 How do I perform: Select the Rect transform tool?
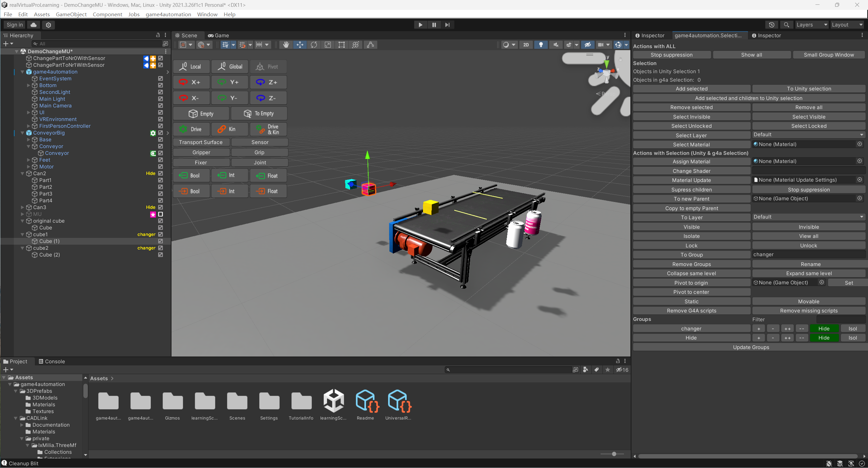point(342,45)
